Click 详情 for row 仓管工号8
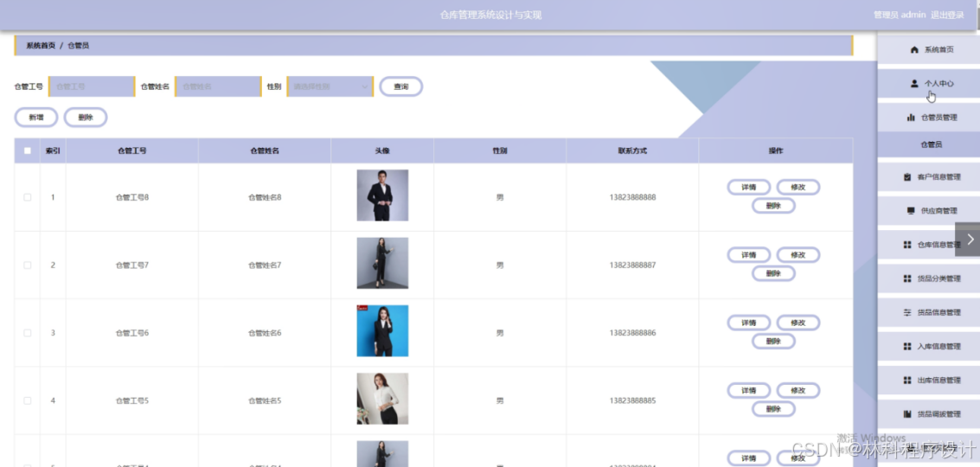Screen dimensions: 980x467 (749, 187)
